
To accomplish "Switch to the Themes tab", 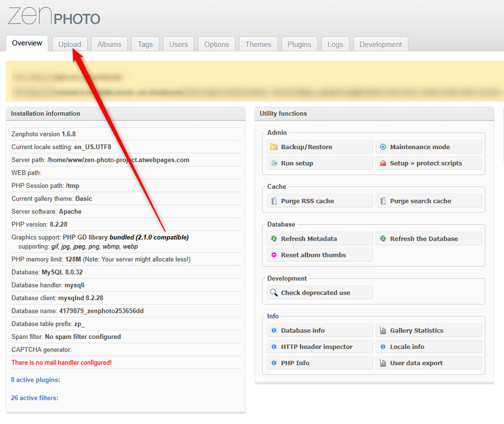I will [258, 44].
